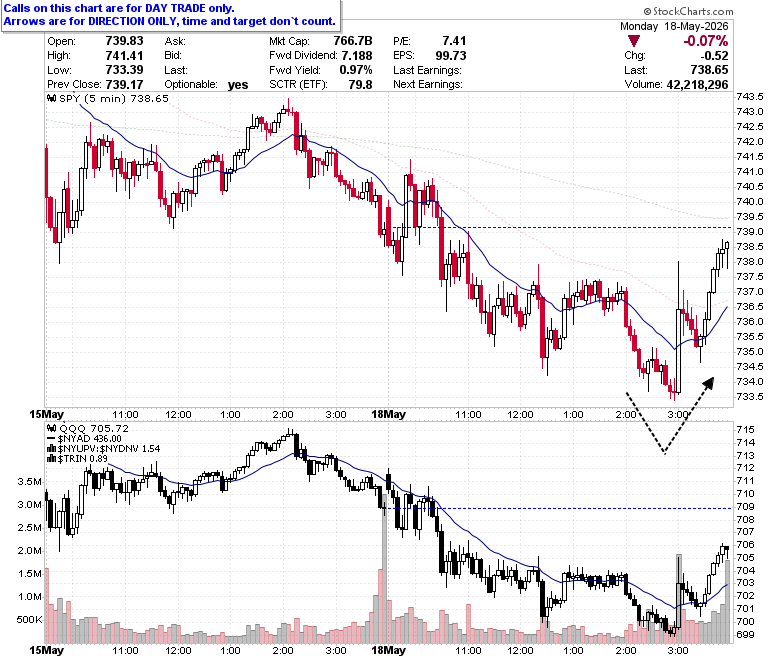The width and height of the screenshot is (780, 659).
Task: Click the Optionable yes value
Action: point(238,85)
